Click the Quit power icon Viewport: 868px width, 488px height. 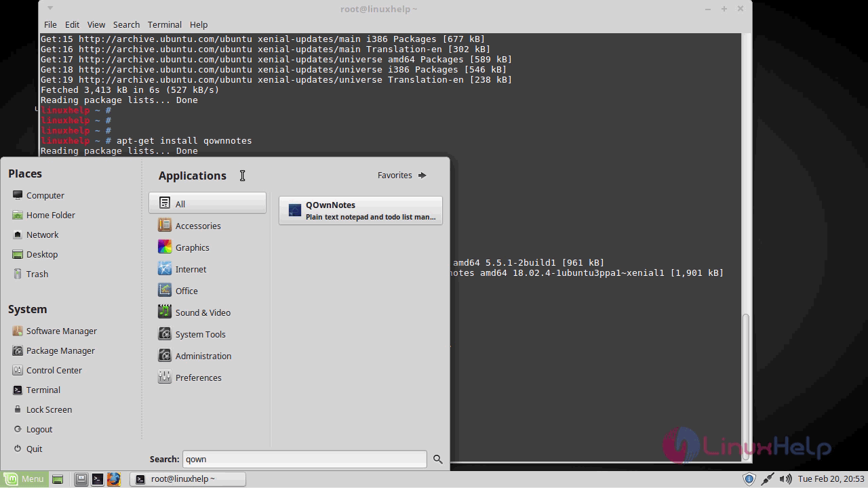coord(18,449)
